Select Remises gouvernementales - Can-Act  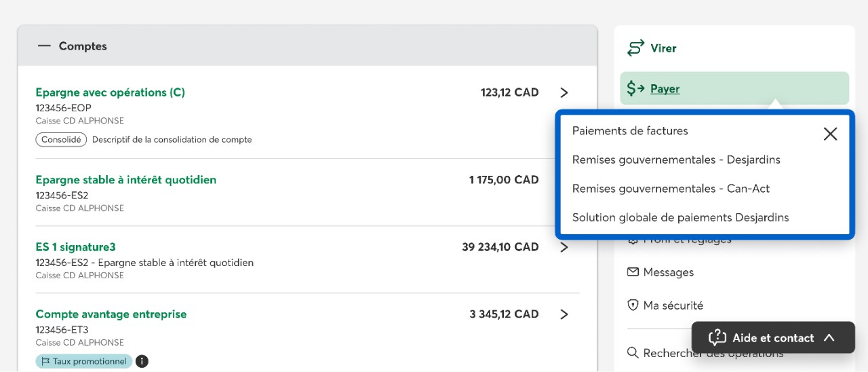[x=671, y=189]
